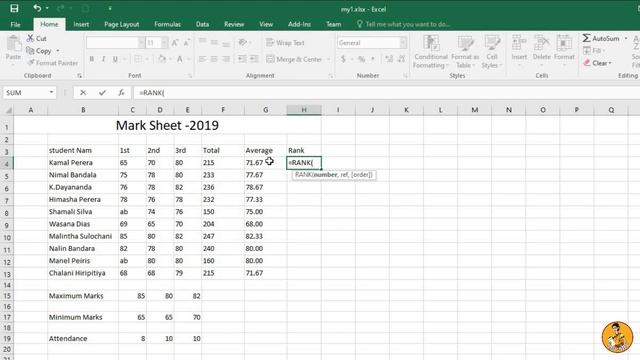The image size is (640, 360).
Task: Switch to the Data tab
Action: point(202,24)
